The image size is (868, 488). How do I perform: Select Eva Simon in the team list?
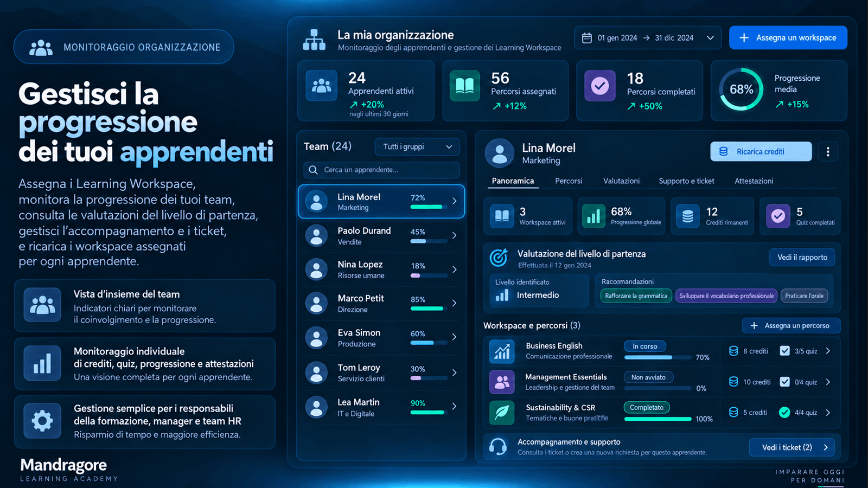point(381,338)
